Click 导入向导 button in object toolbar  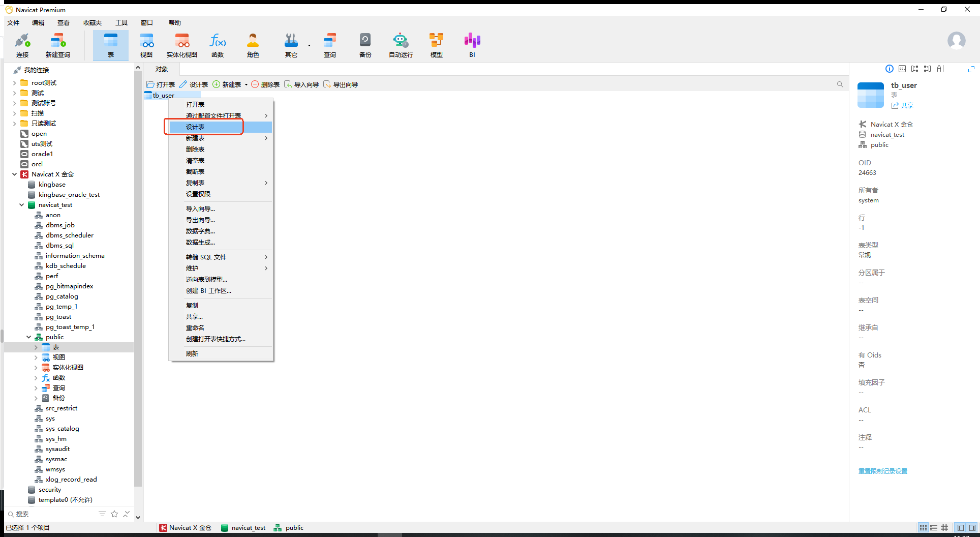pos(301,84)
